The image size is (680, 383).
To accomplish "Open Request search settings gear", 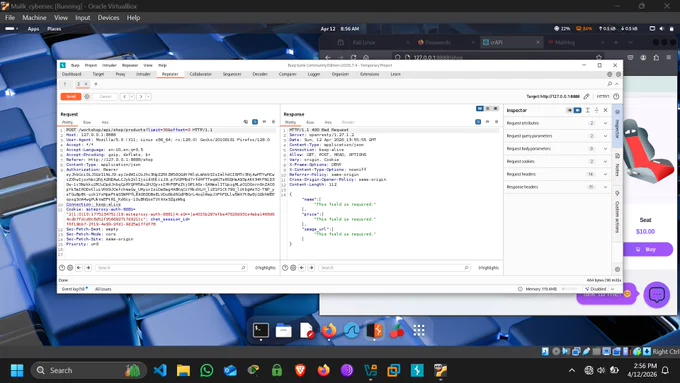I will [70, 268].
